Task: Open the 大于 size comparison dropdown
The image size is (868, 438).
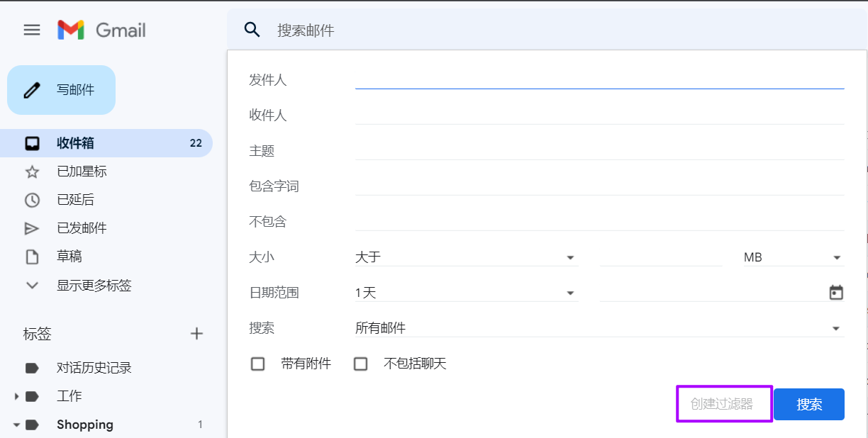Action: (467, 257)
